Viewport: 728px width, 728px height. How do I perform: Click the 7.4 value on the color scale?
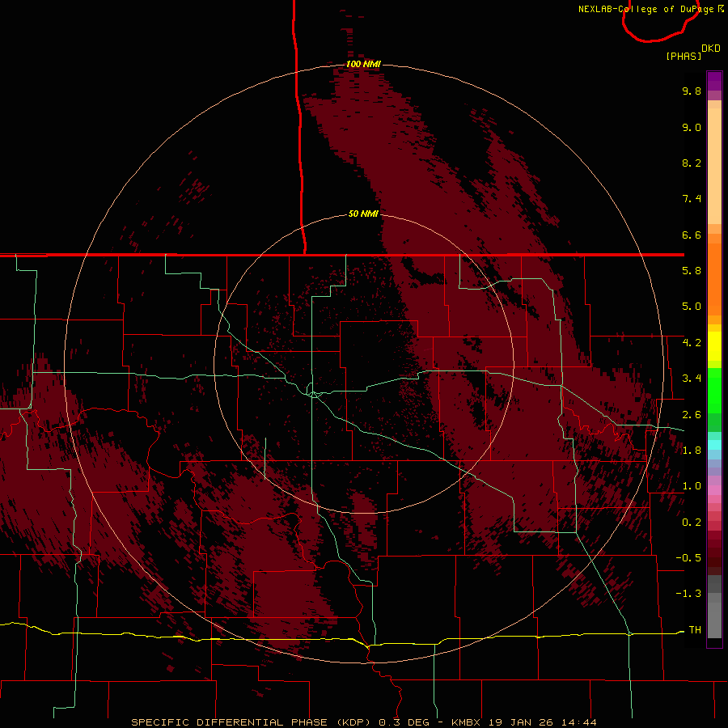click(692, 199)
